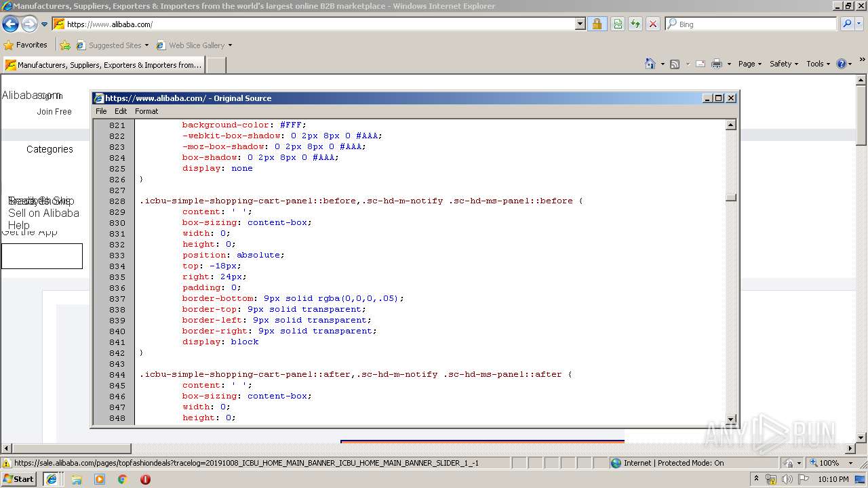
Task: Open the recent pages dropdown arrow
Action: (x=44, y=24)
